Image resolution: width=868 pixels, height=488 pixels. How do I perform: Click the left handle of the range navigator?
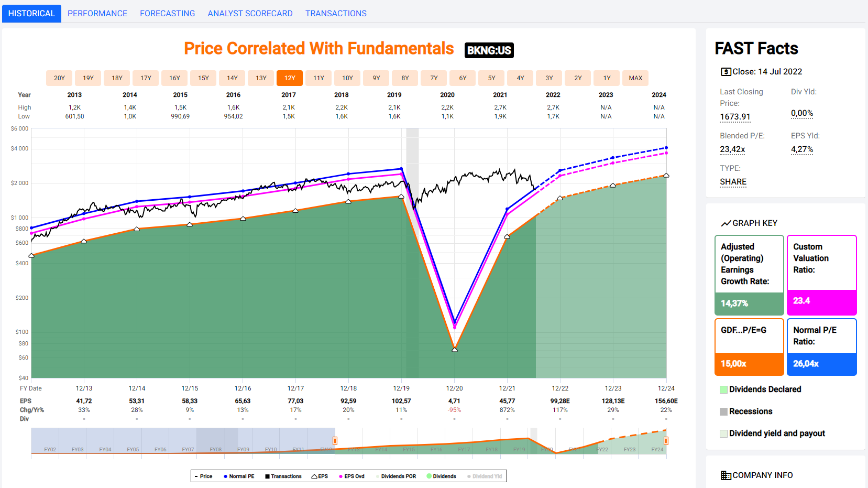coord(335,441)
